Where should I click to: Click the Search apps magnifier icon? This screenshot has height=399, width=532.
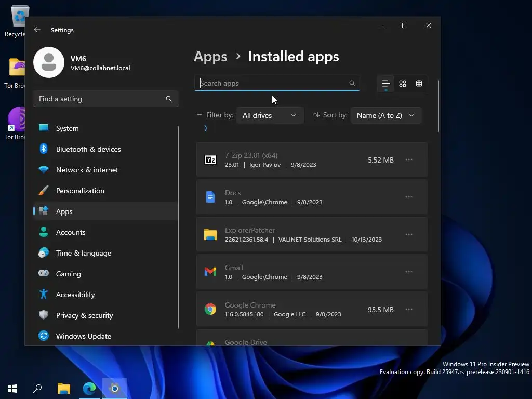pyautogui.click(x=352, y=83)
